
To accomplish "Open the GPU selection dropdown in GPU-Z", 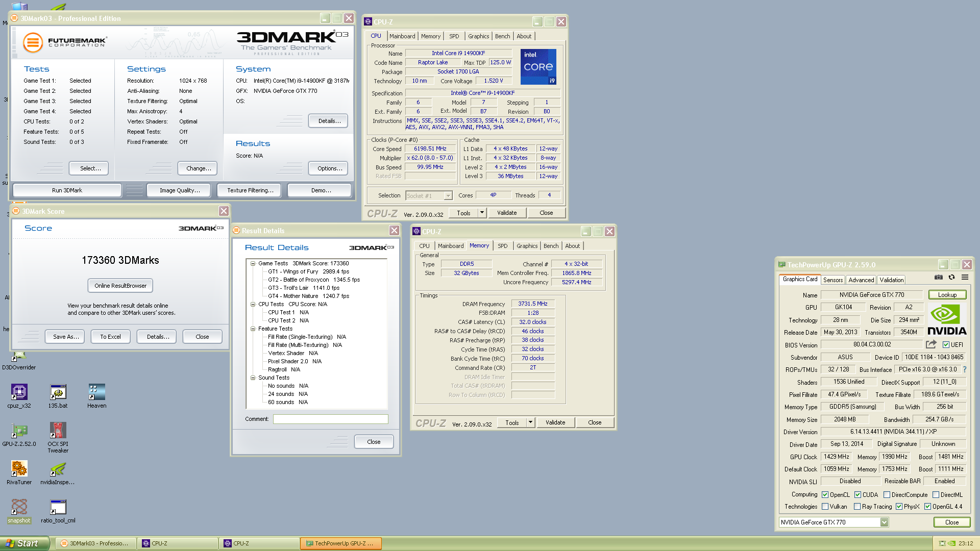I will click(884, 522).
